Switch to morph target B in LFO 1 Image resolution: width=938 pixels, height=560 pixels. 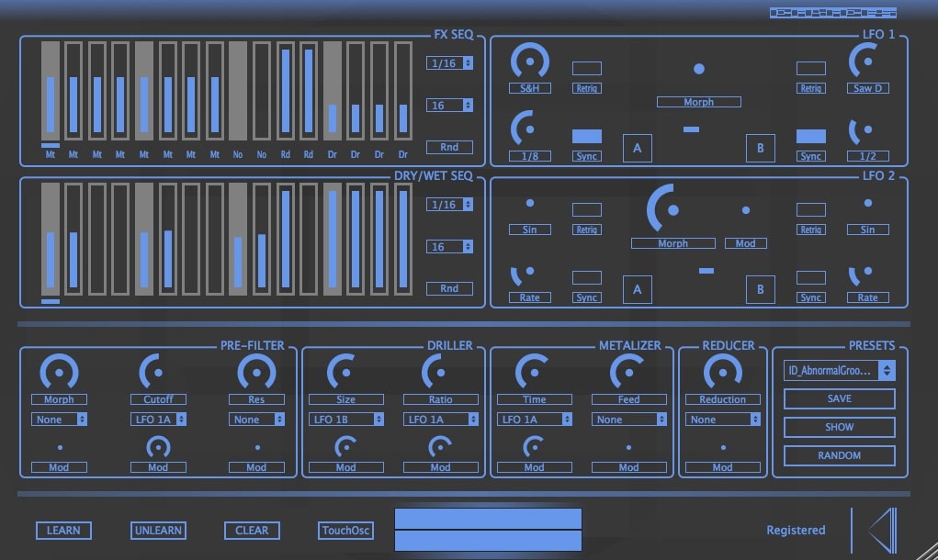[x=760, y=147]
